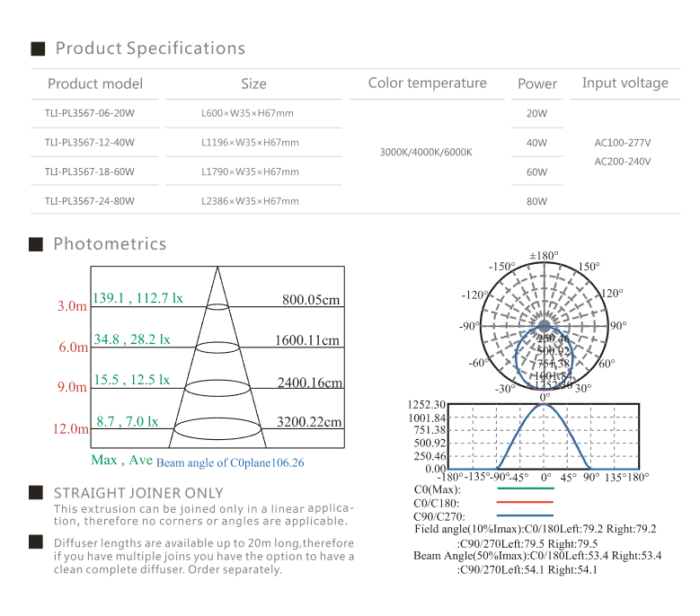Click the blue curve peak in the intensity chart

coord(545,405)
